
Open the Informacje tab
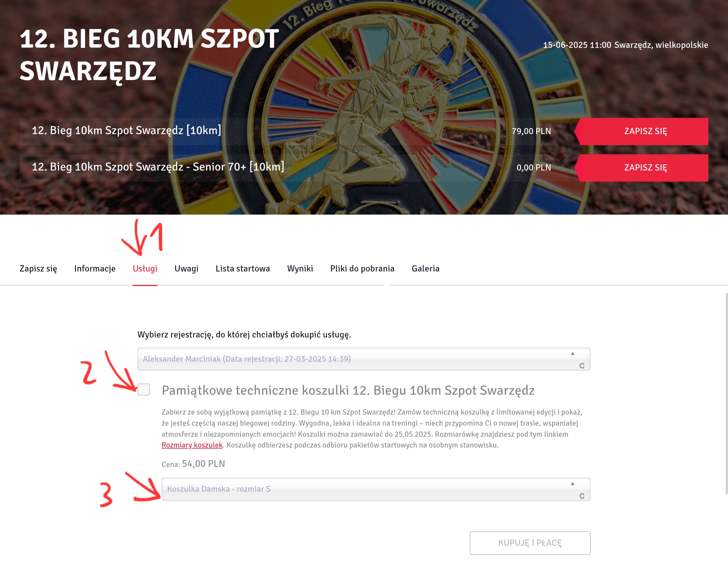pyautogui.click(x=94, y=269)
